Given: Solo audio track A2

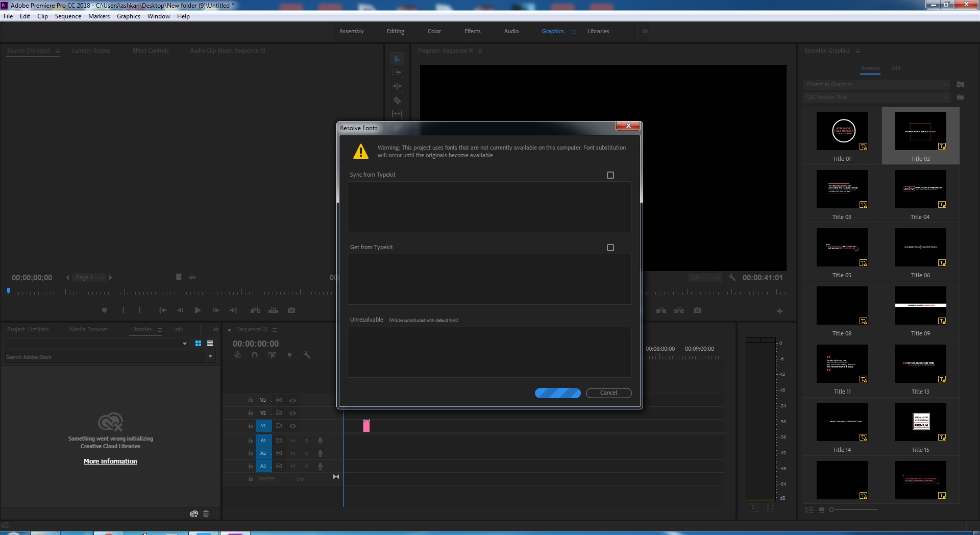Looking at the screenshot, I should 306,453.
